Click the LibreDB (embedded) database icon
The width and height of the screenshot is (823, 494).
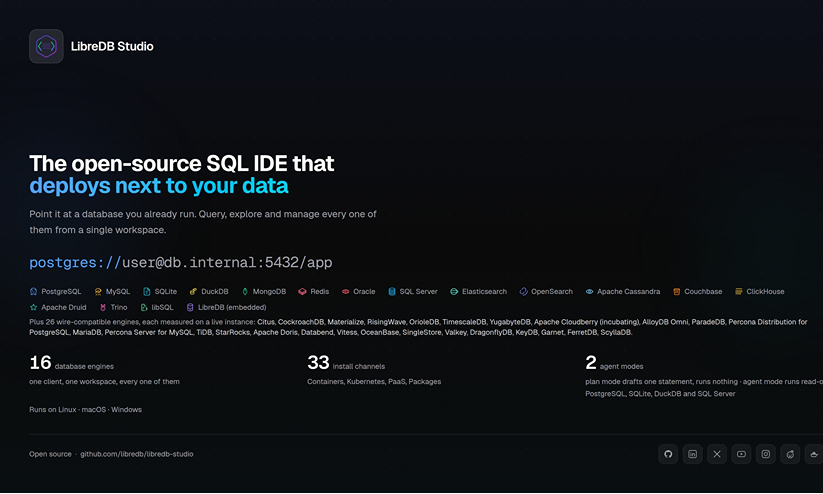pos(190,307)
